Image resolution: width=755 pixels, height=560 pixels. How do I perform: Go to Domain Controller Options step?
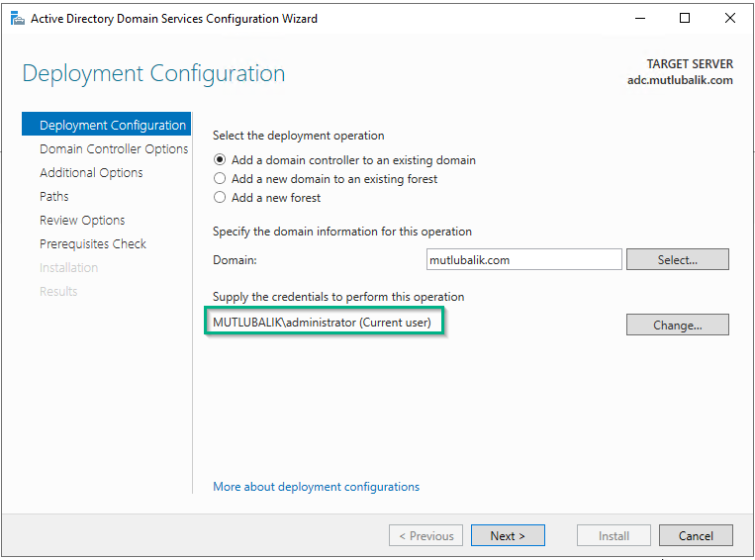[114, 148]
